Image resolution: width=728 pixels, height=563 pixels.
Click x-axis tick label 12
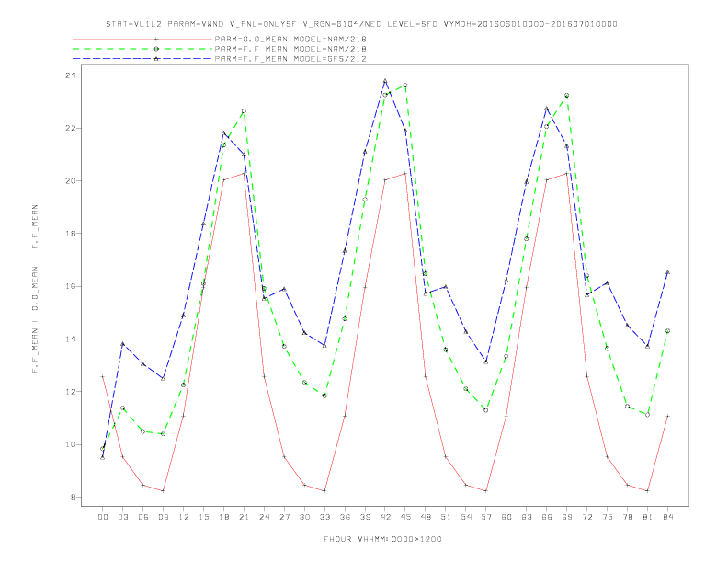(184, 517)
